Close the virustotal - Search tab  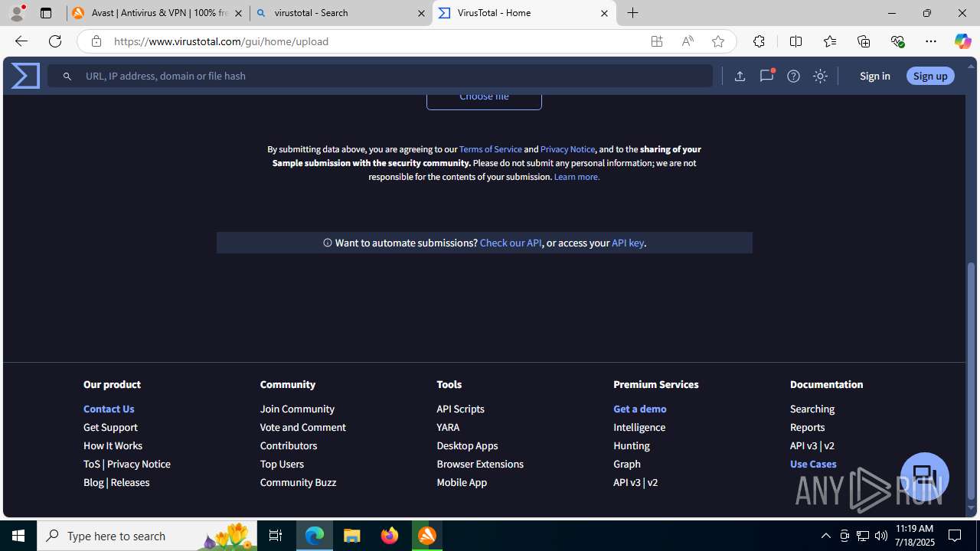tap(421, 13)
